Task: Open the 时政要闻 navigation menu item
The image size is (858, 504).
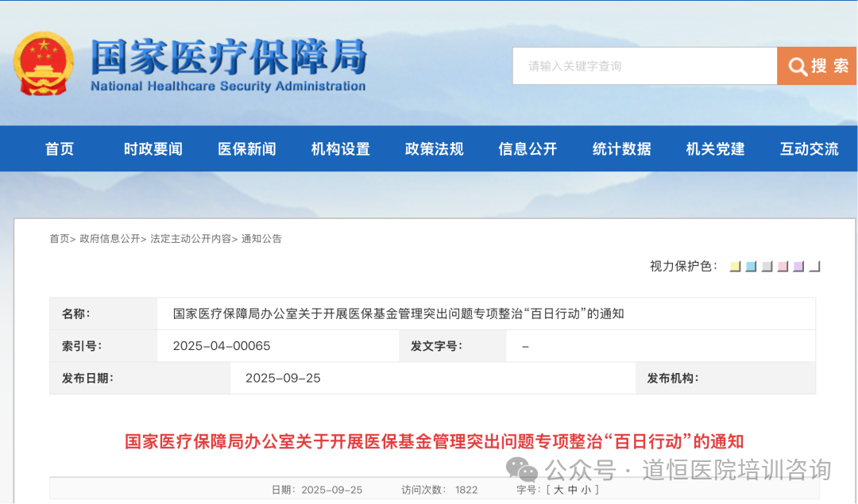Action: 153,149
